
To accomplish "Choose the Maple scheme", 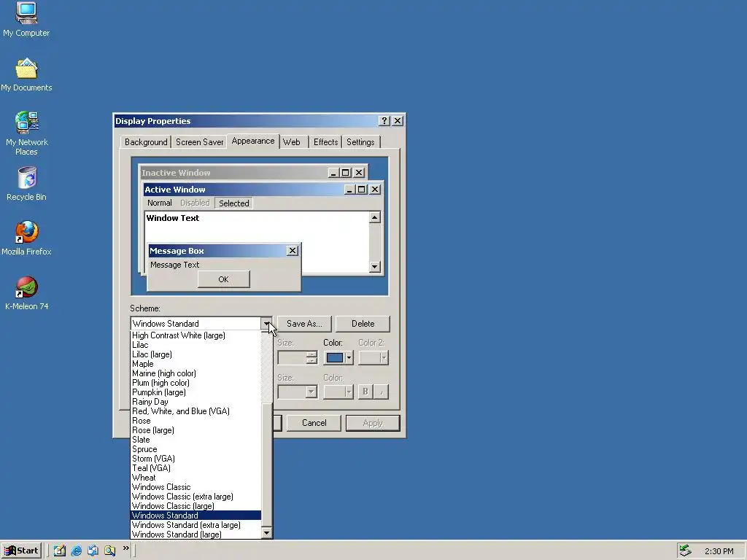I will pyautogui.click(x=196, y=364).
